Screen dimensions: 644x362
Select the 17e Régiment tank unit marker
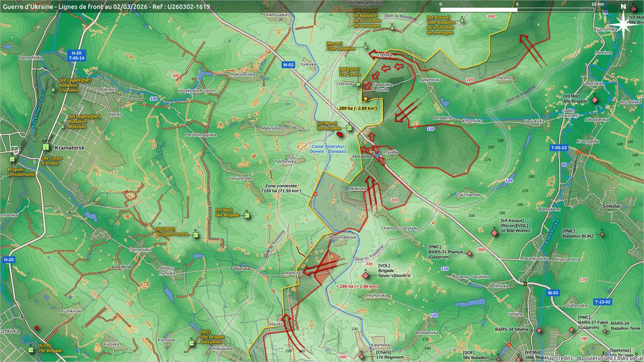click(362, 356)
